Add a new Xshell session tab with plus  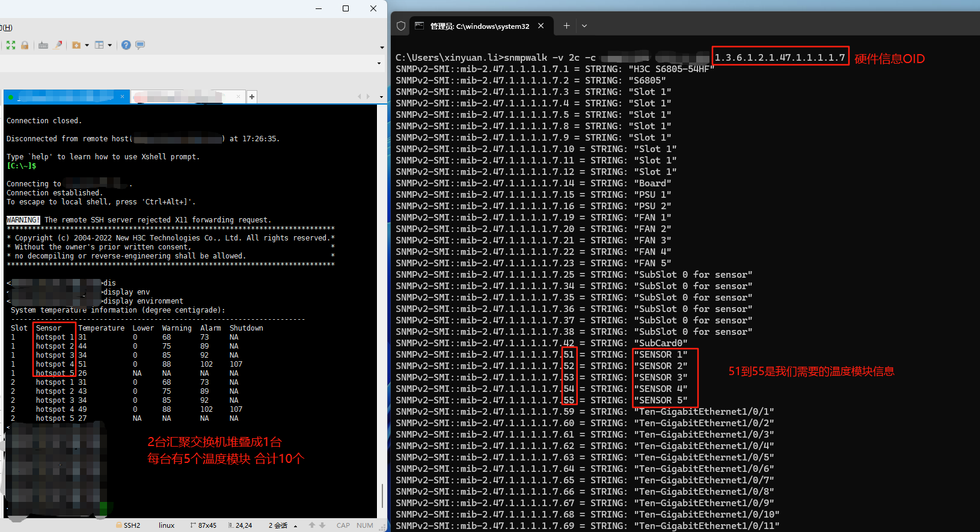tap(252, 97)
